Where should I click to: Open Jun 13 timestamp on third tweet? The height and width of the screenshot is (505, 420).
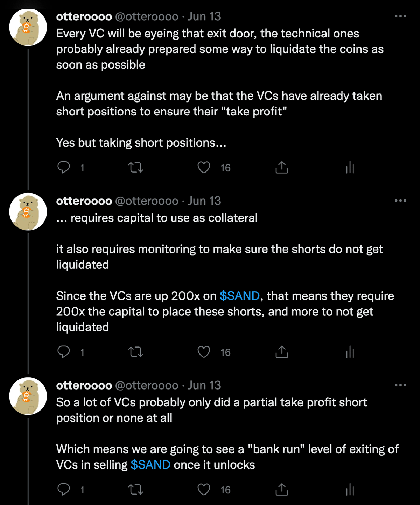[204, 385]
